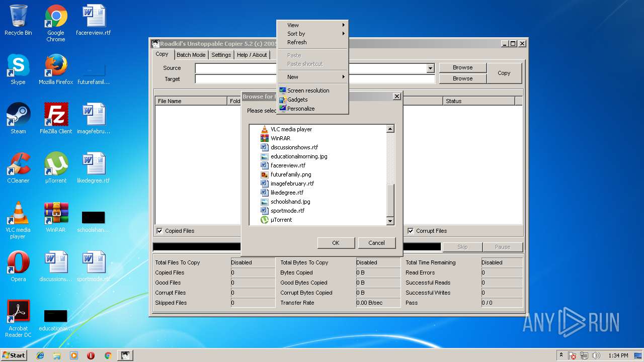Click Unstoppable Copier taskbar button

pyautogui.click(x=125, y=355)
